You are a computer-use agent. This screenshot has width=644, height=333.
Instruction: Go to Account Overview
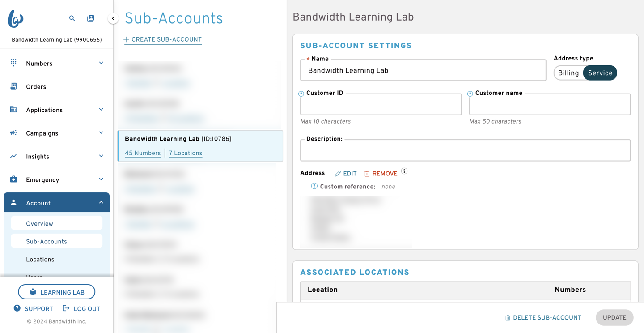pos(56,223)
